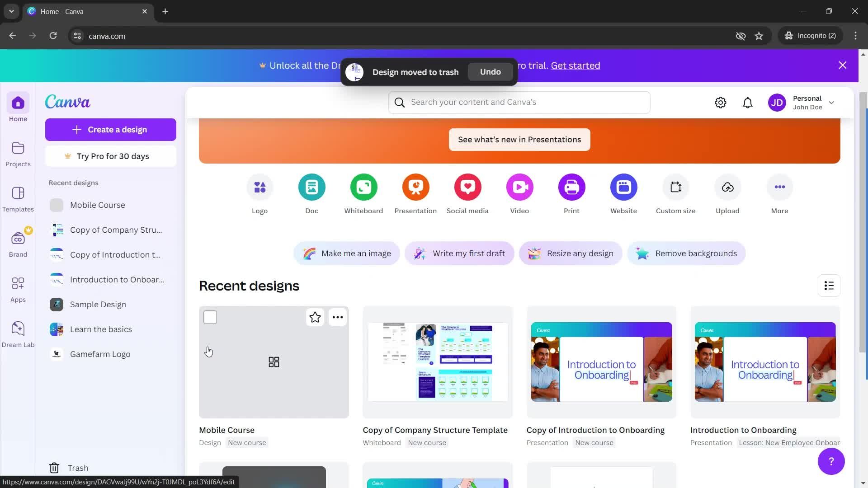This screenshot has height=488, width=868.
Task: Toggle list view for recent designs
Action: 829,286
